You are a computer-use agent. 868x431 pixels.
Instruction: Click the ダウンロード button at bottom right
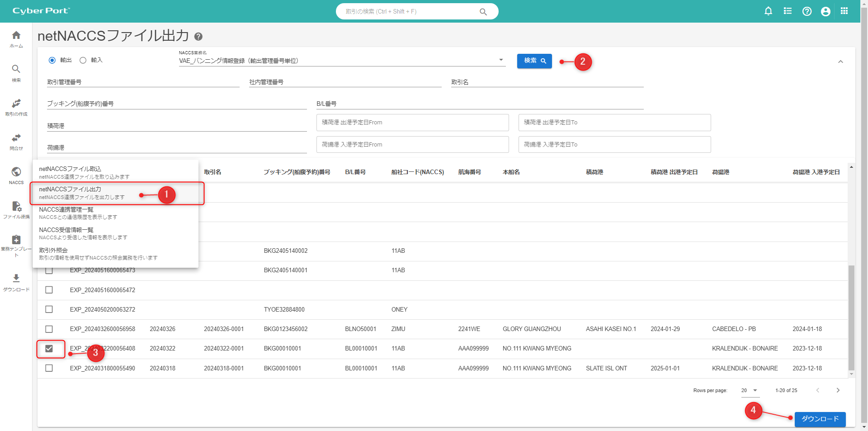[820, 419]
